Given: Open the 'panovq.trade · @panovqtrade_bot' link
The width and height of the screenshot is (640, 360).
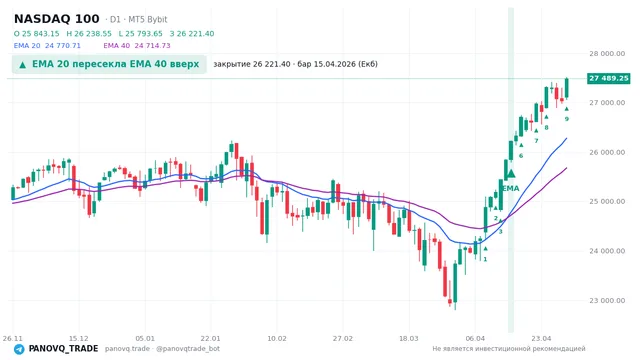Looking at the screenshot, I should tap(162, 349).
